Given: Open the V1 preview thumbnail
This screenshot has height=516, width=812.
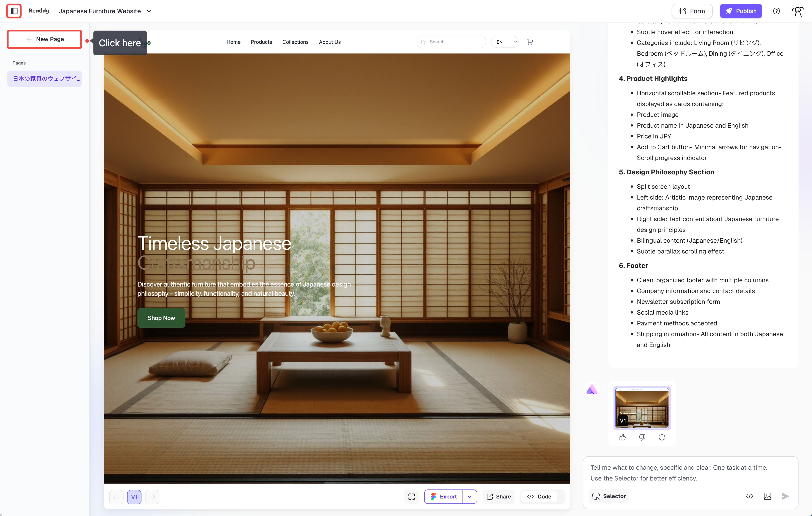Looking at the screenshot, I should click(642, 408).
